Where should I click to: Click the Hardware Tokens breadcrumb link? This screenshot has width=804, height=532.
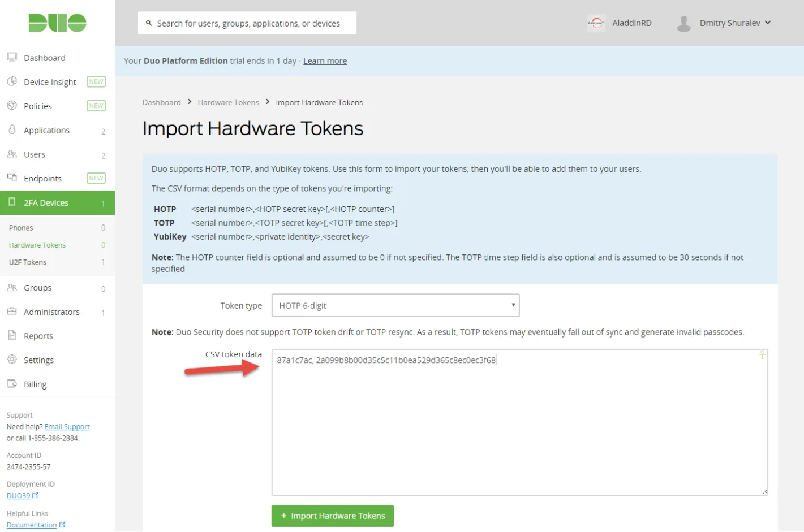click(229, 102)
